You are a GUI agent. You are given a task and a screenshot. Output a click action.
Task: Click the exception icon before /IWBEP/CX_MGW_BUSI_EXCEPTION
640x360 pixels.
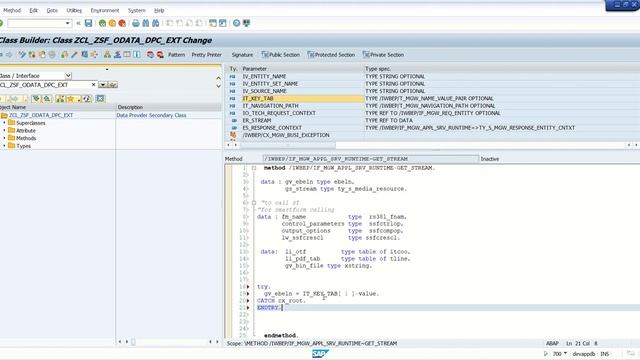click(233, 135)
